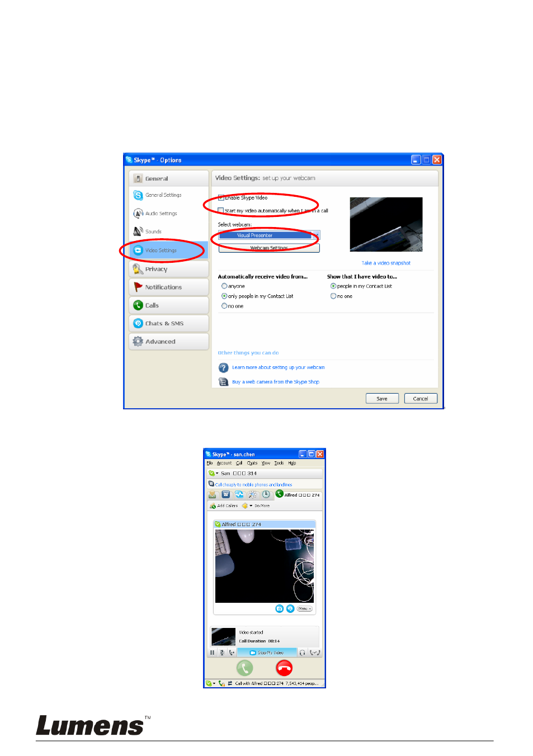
Task: Open the Chats menu
Action: click(x=252, y=463)
